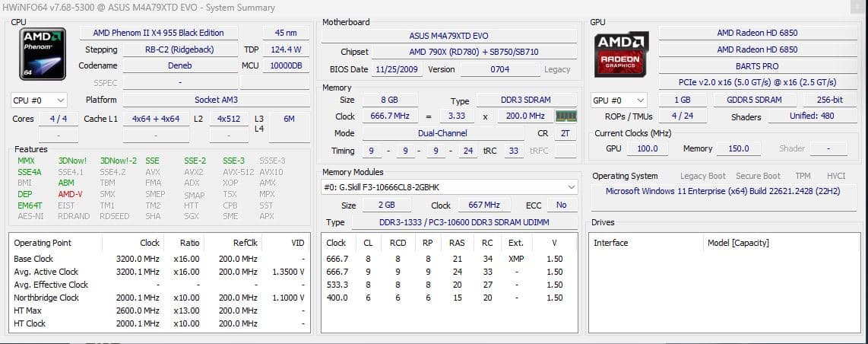Click the GPU memory clock 150.0
This screenshot has height=344, width=868.
click(x=739, y=148)
